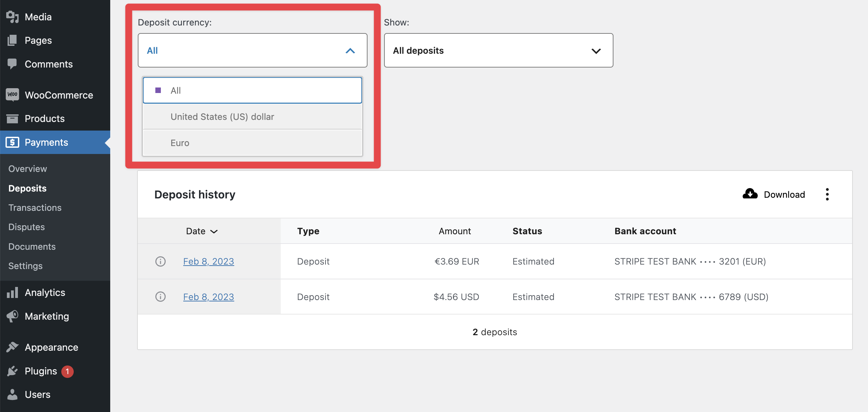This screenshot has height=412, width=868.
Task: Click info icon beside USD deposit
Action: [x=161, y=297]
